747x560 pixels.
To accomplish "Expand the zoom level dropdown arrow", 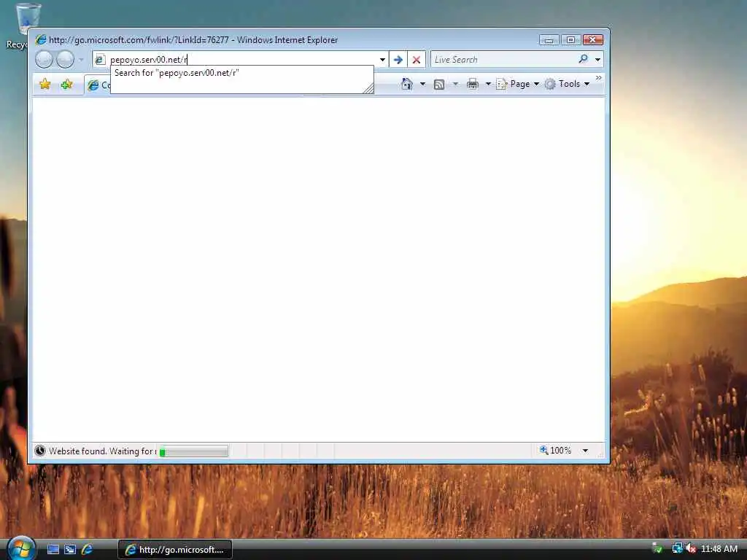I will click(x=586, y=451).
